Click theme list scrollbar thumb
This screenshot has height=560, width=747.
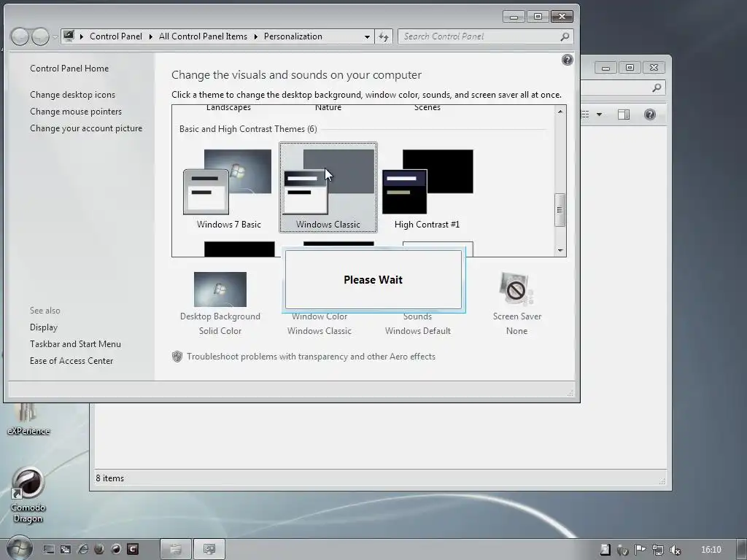[x=560, y=209]
